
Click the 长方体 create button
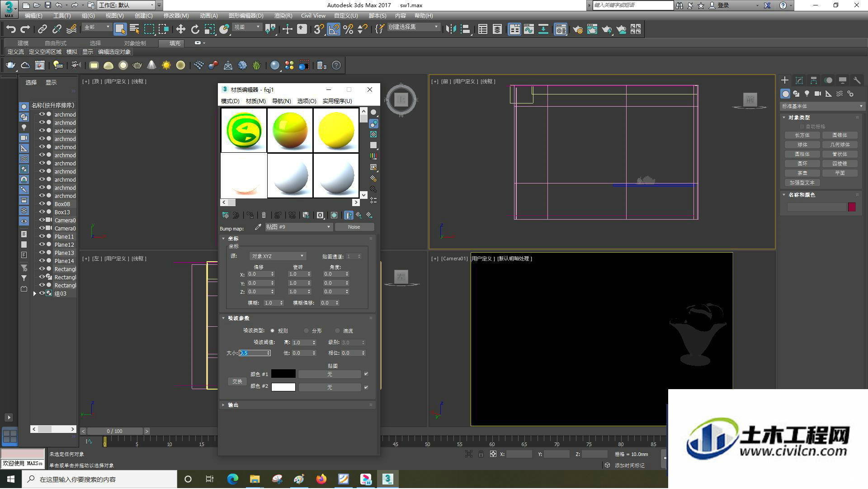pyautogui.click(x=802, y=135)
